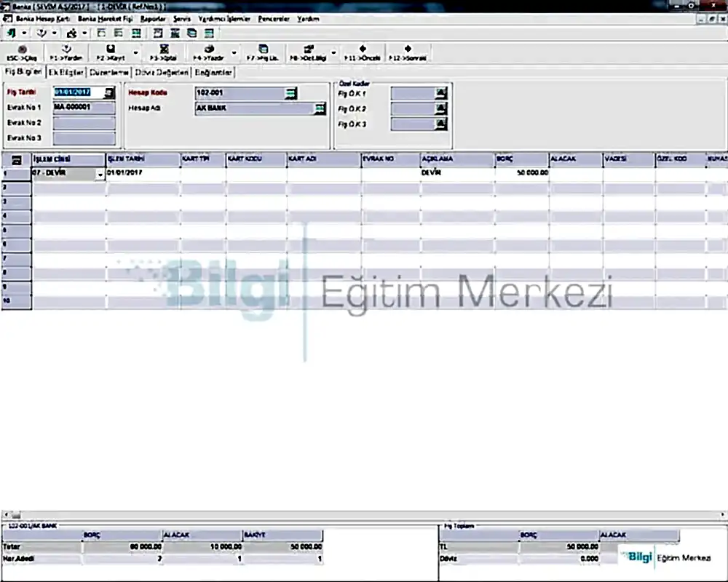Open the Hesap Kodu lookup list
This screenshot has width=728, height=582.
(291, 92)
